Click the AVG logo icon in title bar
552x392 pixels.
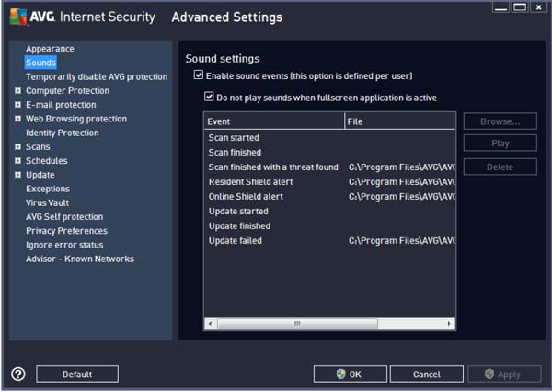(x=16, y=16)
